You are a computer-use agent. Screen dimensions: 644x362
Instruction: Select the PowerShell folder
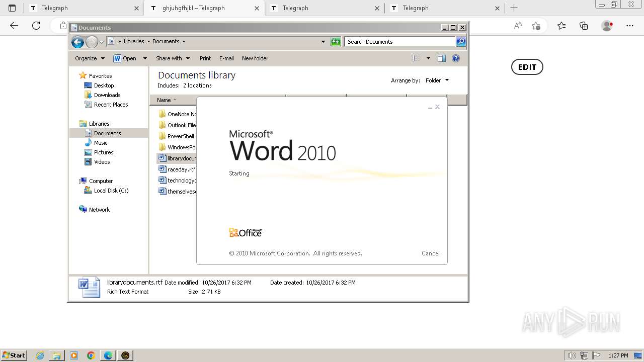[x=177, y=136]
